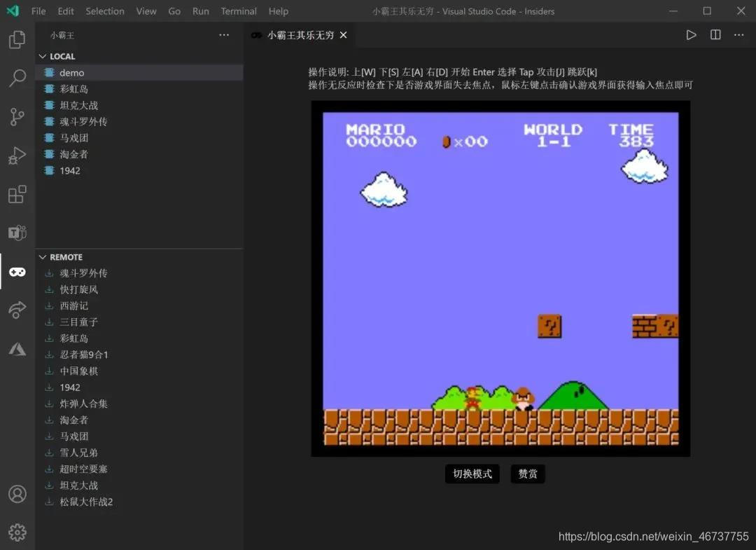Select remote game 1942
The image size is (756, 550).
coord(139,387)
